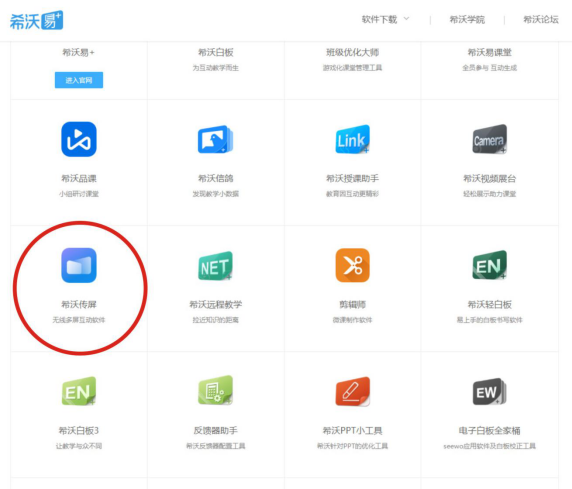Viewport: 572px width, 489px height.
Task: Click the 希沃授课助手 title text
Action: click(352, 178)
